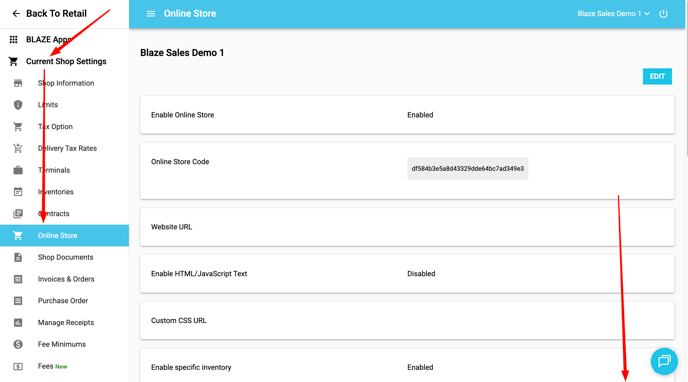Image resolution: width=688 pixels, height=382 pixels.
Task: Click the Purchase Order list icon
Action: pyautogui.click(x=18, y=301)
